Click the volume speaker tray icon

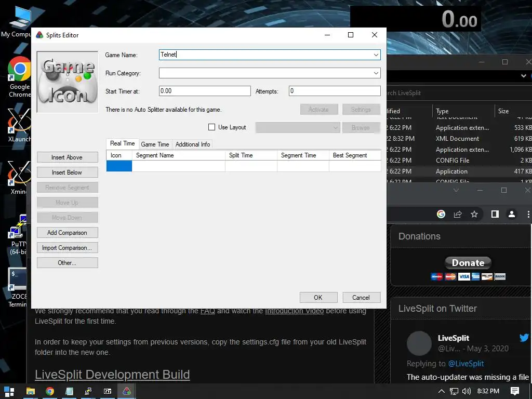click(x=467, y=391)
